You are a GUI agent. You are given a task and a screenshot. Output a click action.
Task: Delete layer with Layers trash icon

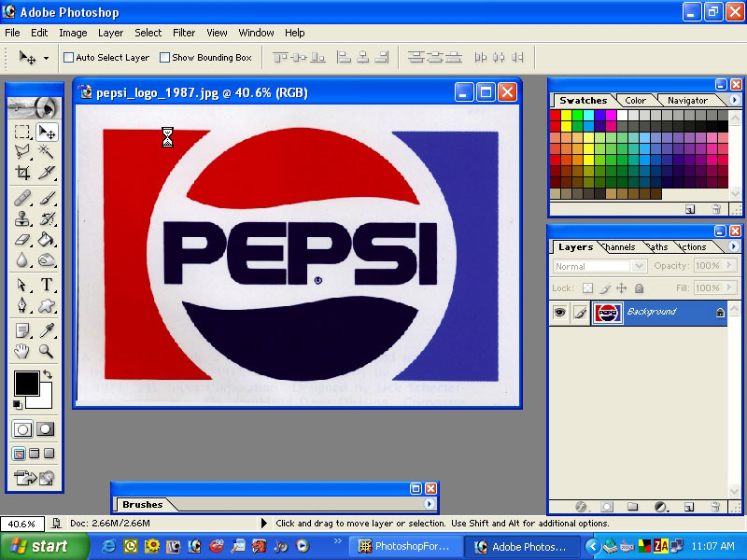[714, 507]
